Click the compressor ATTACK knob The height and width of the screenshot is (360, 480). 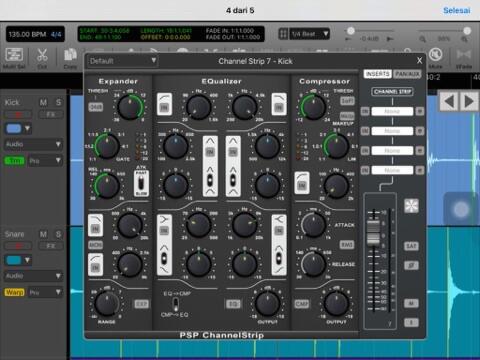(313, 225)
